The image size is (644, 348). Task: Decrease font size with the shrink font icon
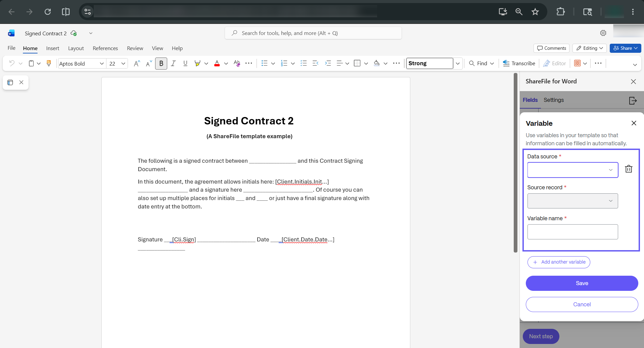[149, 63]
